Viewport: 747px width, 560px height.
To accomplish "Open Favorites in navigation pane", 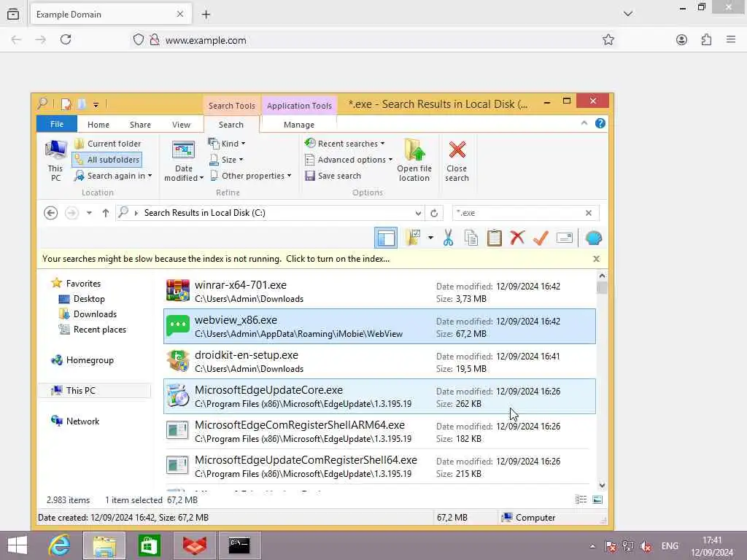I will click(76, 284).
